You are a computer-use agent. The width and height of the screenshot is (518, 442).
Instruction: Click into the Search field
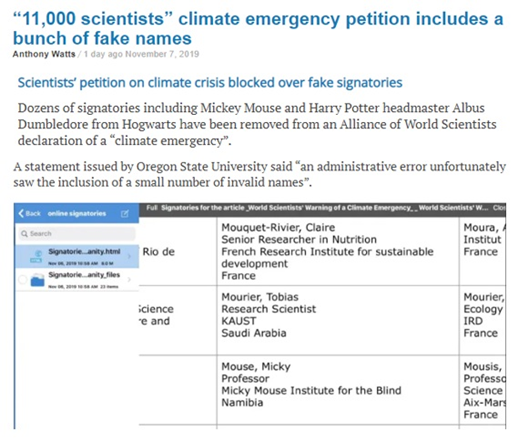(77, 234)
